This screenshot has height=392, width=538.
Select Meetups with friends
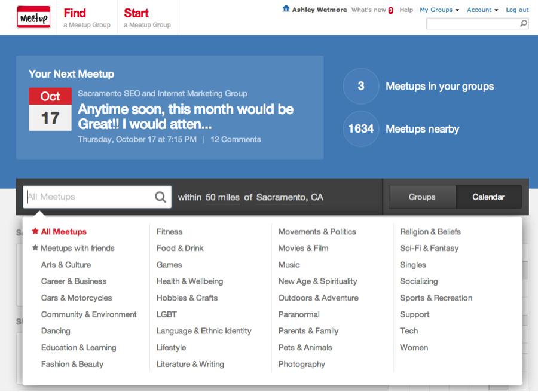coord(78,248)
